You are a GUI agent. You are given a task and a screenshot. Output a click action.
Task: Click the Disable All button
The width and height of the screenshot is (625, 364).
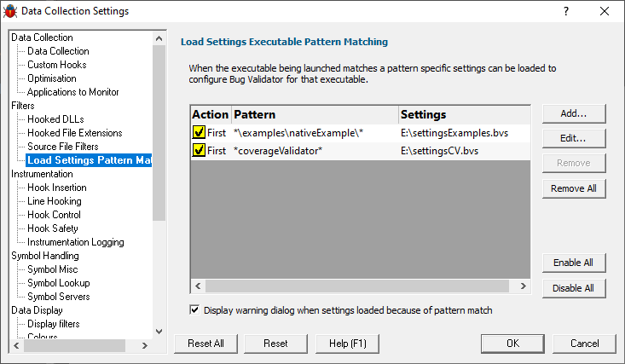574,288
